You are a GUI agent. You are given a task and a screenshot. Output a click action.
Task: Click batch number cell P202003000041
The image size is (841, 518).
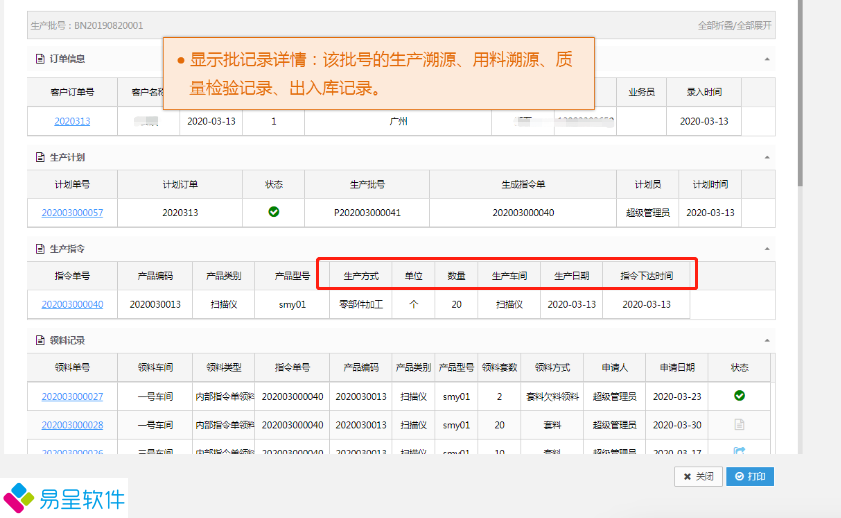click(367, 213)
